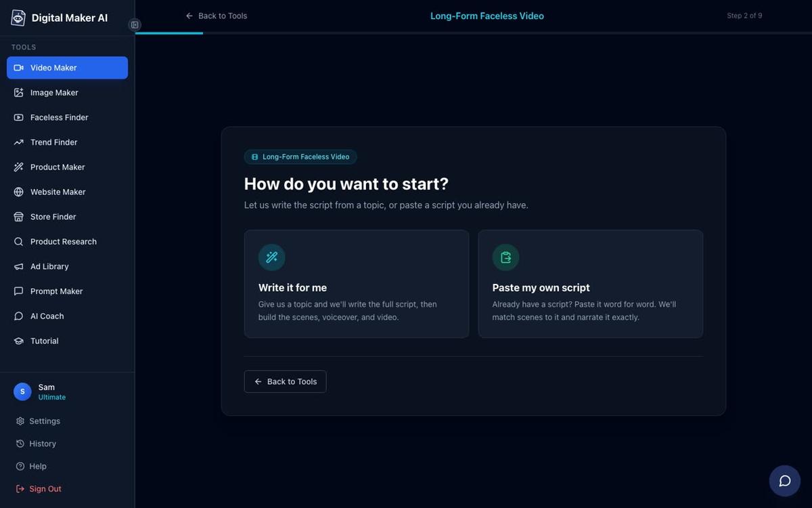Click the Digital Maker AI logo icon
Screen dimensions: 812x508
[x=18, y=18]
